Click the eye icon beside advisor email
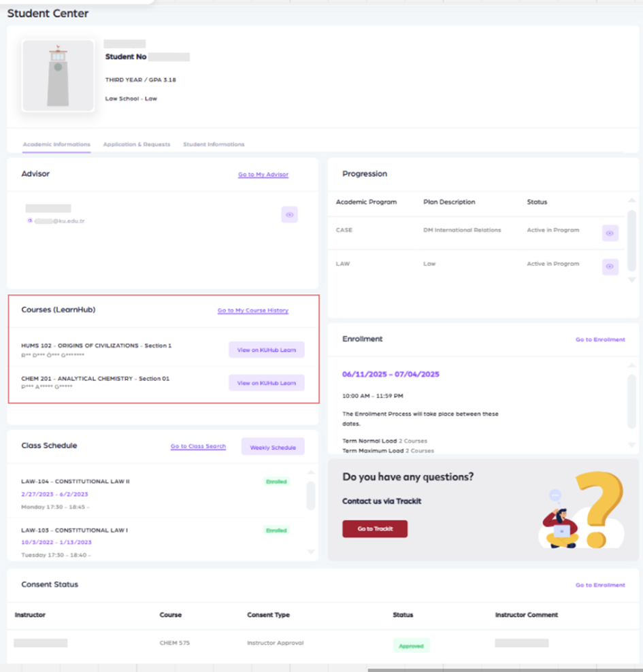The height and width of the screenshot is (672, 643). point(289,215)
